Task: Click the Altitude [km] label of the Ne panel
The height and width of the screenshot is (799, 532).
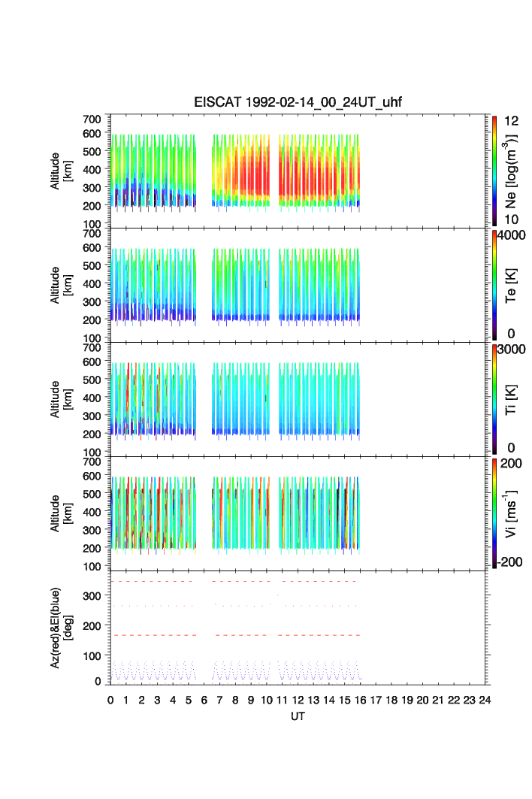Action: (61, 171)
